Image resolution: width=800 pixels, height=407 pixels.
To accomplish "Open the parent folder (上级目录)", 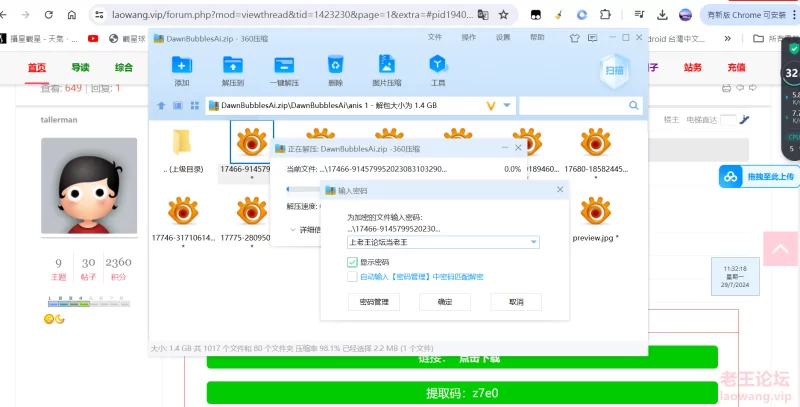I will pos(183,142).
